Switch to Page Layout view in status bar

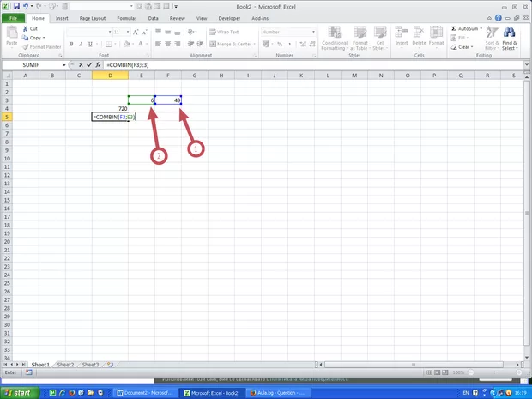pyautogui.click(x=437, y=372)
